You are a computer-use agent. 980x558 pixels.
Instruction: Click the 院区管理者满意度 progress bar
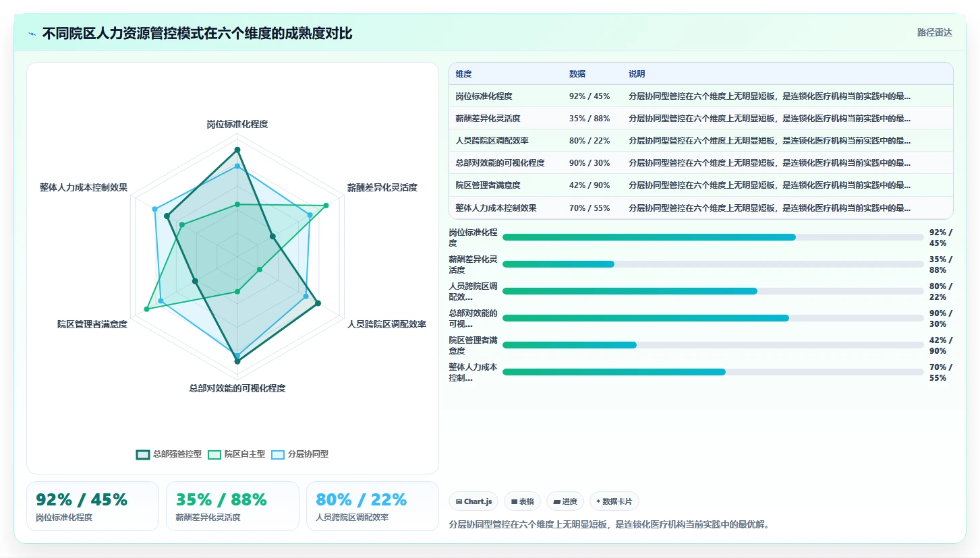[x=713, y=345]
